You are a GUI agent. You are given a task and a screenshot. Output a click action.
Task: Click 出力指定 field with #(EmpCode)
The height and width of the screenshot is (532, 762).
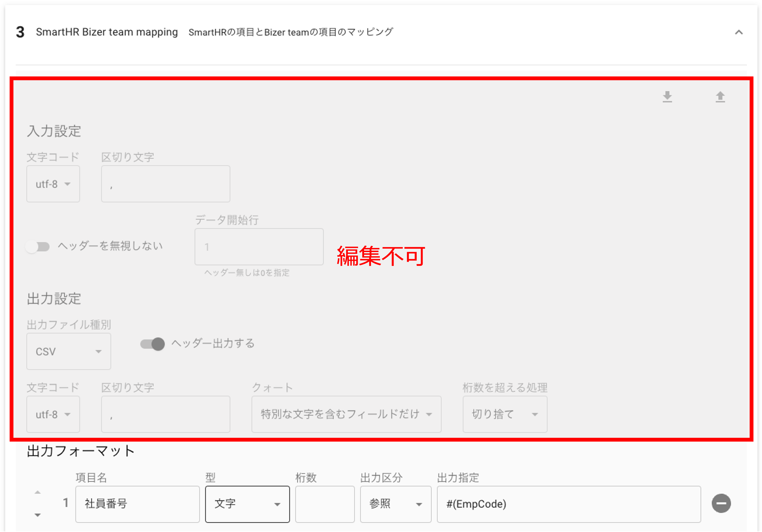point(569,504)
